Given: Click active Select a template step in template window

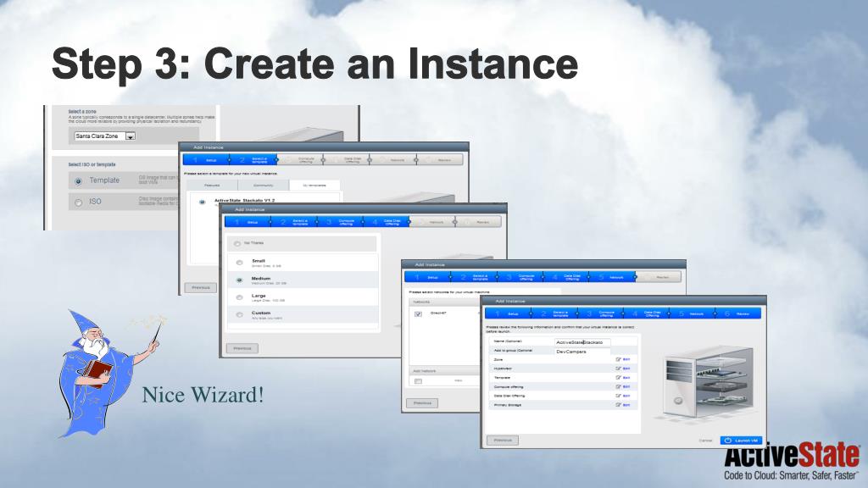Looking at the screenshot, I should tap(253, 160).
